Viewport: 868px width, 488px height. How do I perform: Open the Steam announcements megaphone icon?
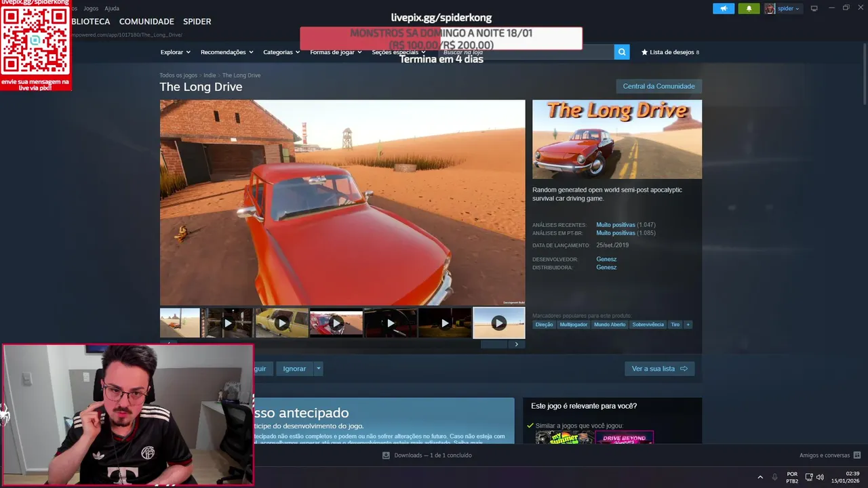tap(724, 8)
